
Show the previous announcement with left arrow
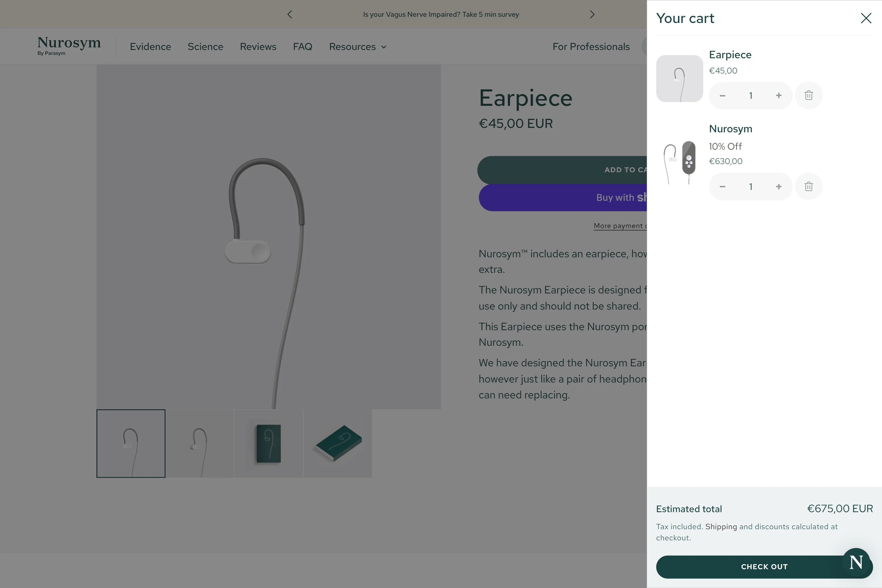coord(290,14)
